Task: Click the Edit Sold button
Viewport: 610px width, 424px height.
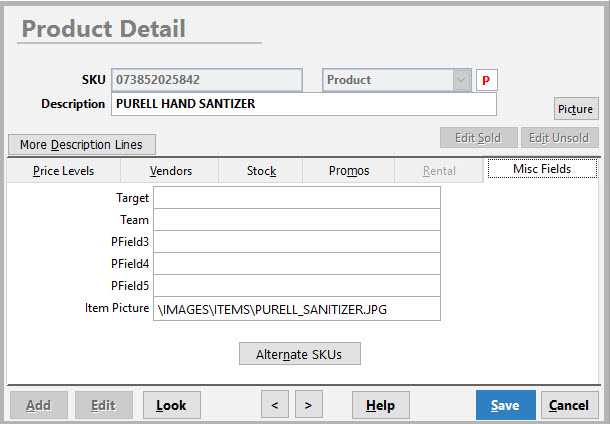Action: point(479,138)
